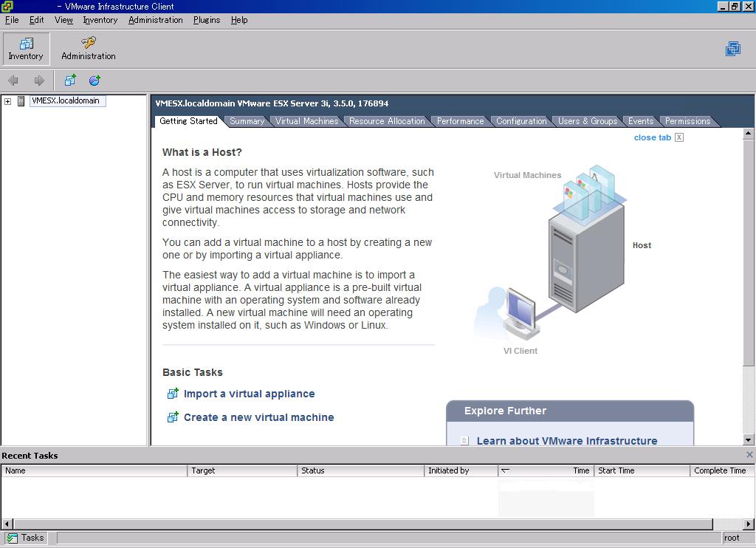Click the close tab X box
756x548 pixels.
coord(679,137)
